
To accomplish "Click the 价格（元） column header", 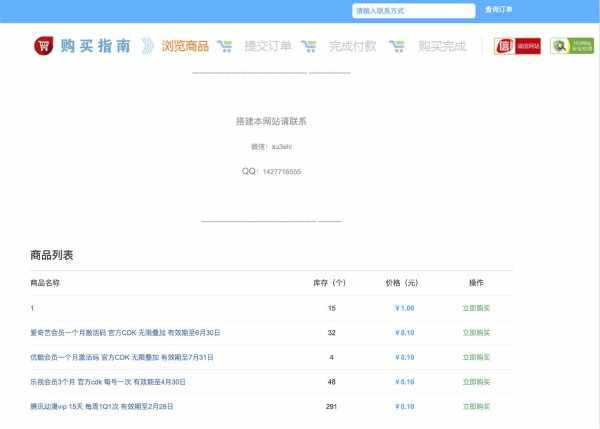I will [x=402, y=283].
